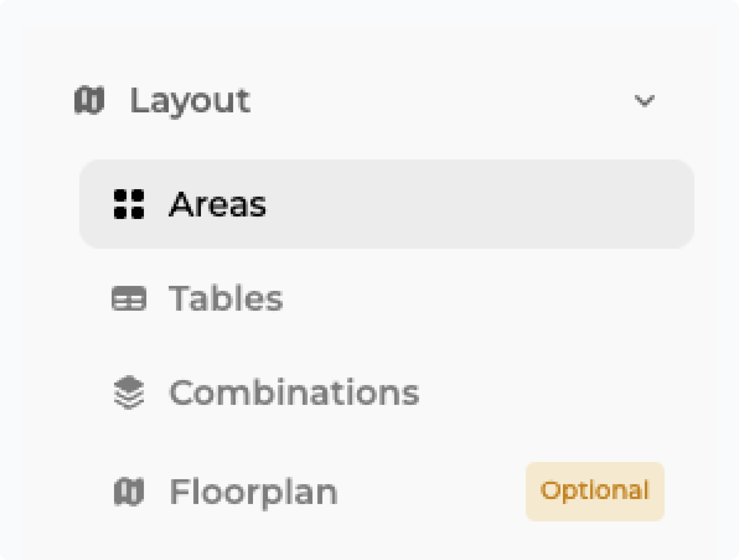Toggle the Layout group's down arrow
The image size is (739, 560).
644,101
